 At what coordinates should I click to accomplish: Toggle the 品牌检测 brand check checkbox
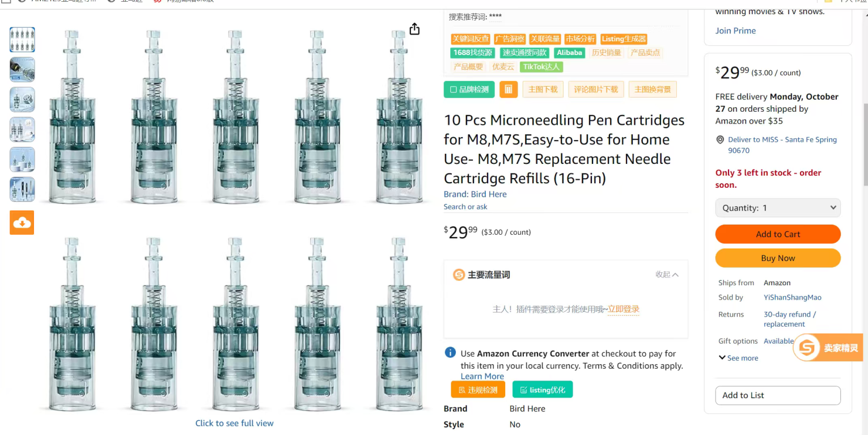pyautogui.click(x=454, y=90)
